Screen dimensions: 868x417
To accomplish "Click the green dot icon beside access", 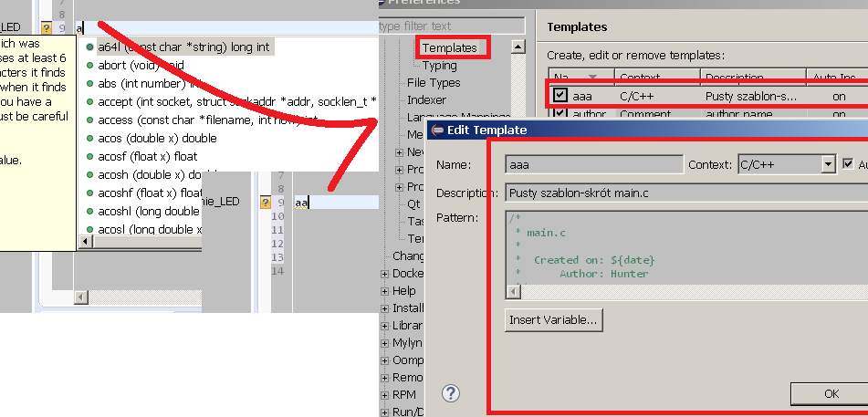I will point(89,120).
